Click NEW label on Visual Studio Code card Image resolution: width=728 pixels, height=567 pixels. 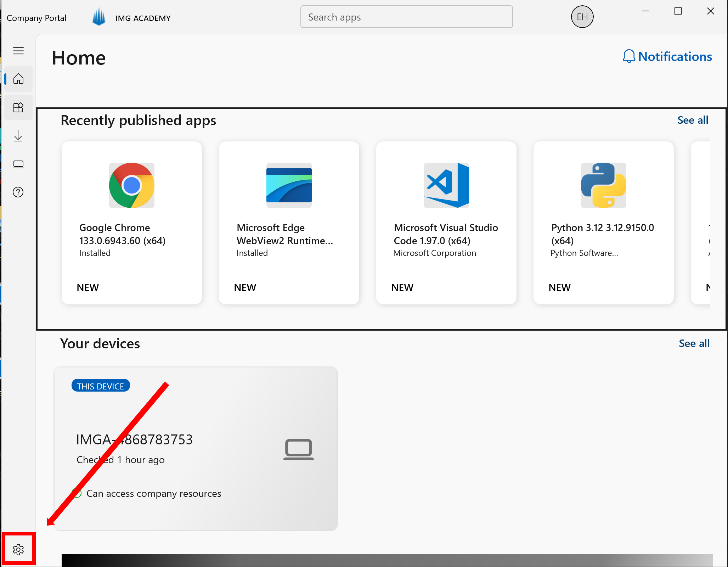[x=402, y=287]
